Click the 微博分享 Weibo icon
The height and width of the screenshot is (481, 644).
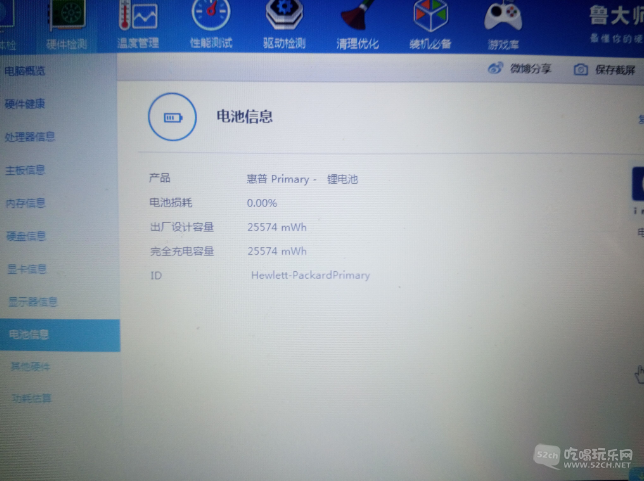click(x=495, y=68)
